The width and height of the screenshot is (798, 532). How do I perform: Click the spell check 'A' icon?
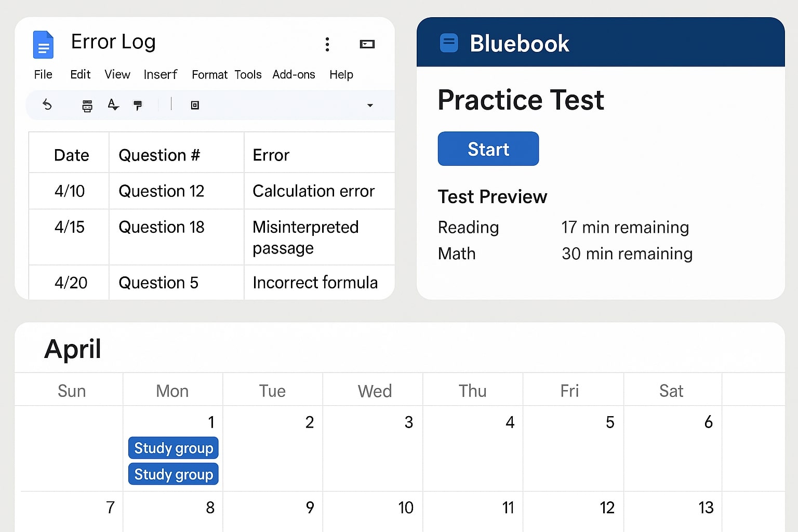coord(113,105)
